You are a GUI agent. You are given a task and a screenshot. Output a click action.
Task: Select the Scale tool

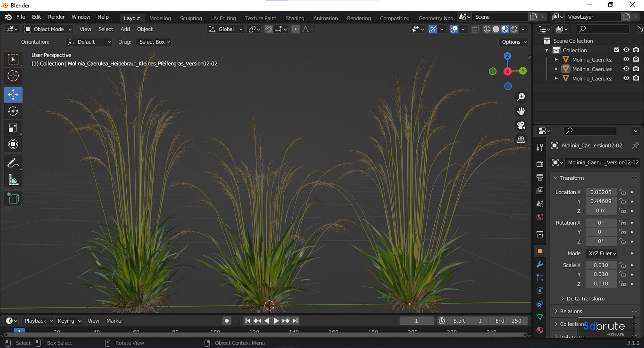point(13,128)
